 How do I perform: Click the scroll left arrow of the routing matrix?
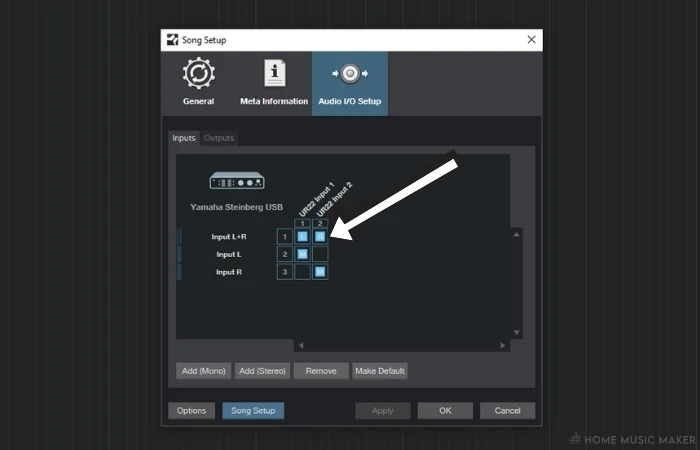tap(301, 346)
